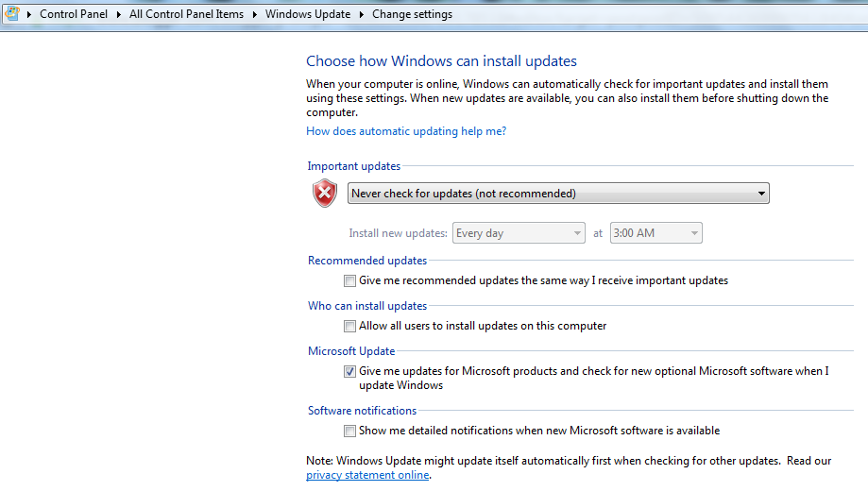This screenshot has height=491, width=868.
Task: Go to Control Panel breadcrumb
Action: coord(74,14)
